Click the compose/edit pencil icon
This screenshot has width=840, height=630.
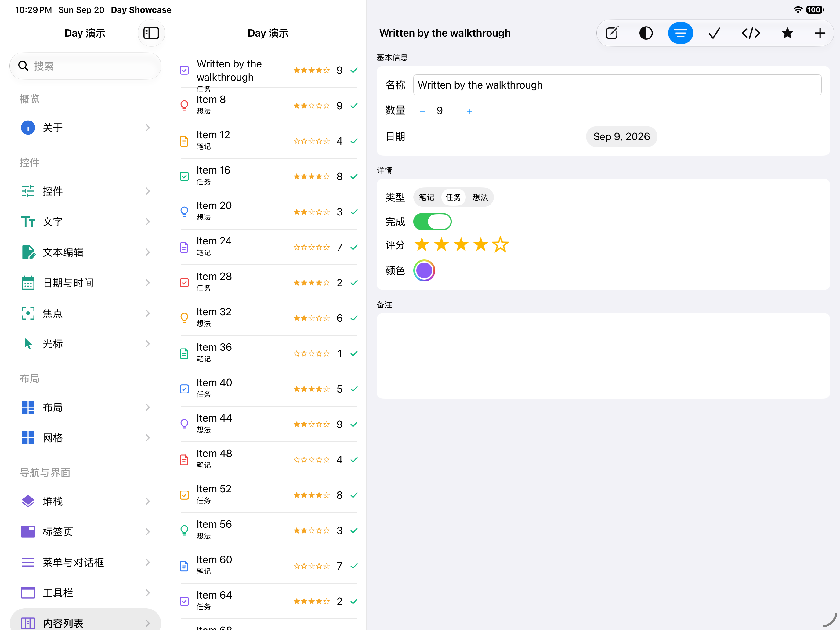612,33
